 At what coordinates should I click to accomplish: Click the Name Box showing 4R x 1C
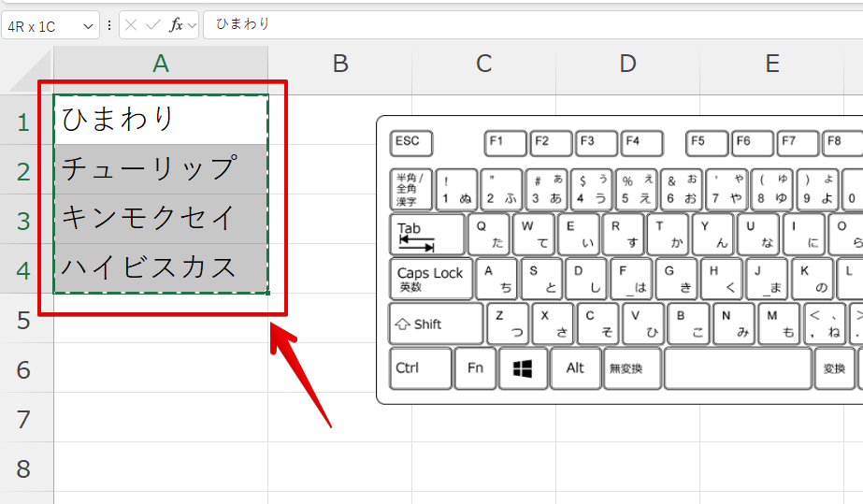click(x=42, y=26)
